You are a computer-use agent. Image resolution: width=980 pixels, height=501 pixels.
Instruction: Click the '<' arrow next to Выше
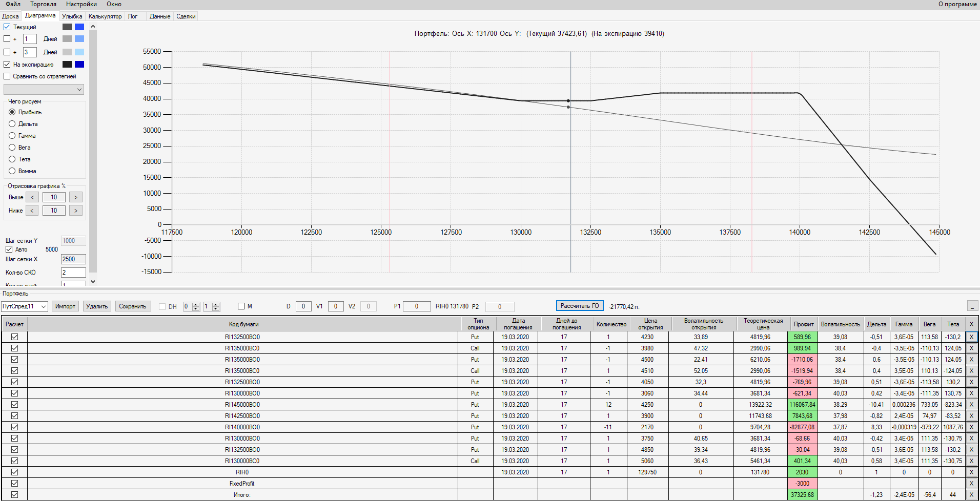tap(32, 197)
